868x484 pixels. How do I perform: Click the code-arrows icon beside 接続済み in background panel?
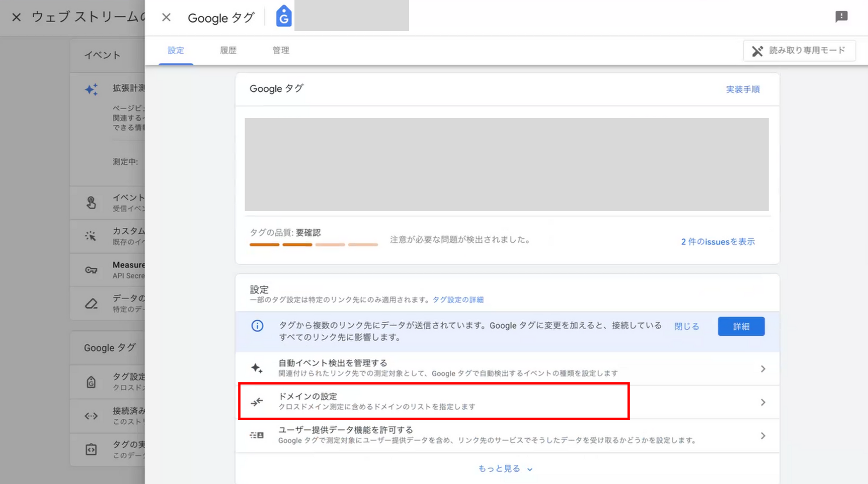click(x=91, y=416)
